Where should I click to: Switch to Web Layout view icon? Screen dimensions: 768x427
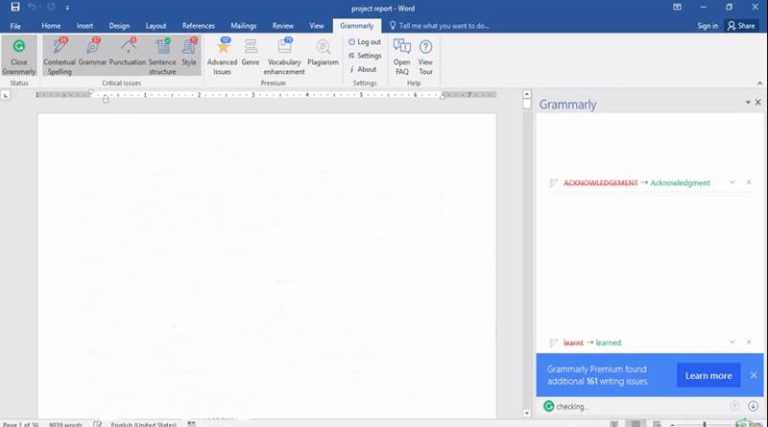click(657, 424)
